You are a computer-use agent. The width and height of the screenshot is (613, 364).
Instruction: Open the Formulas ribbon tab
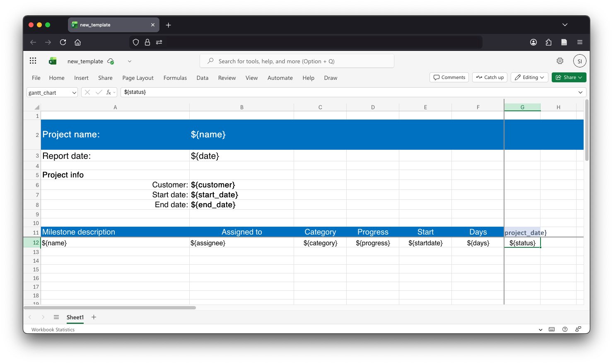175,78
